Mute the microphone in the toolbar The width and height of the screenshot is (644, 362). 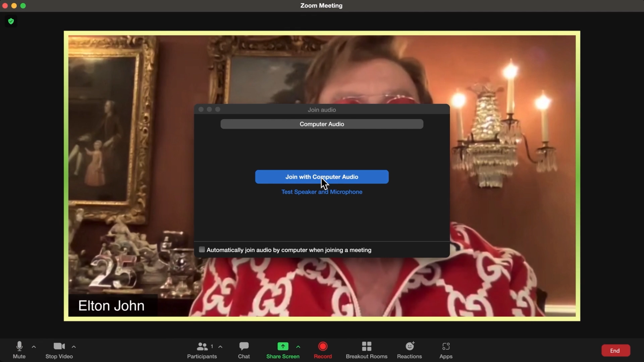[x=19, y=350]
